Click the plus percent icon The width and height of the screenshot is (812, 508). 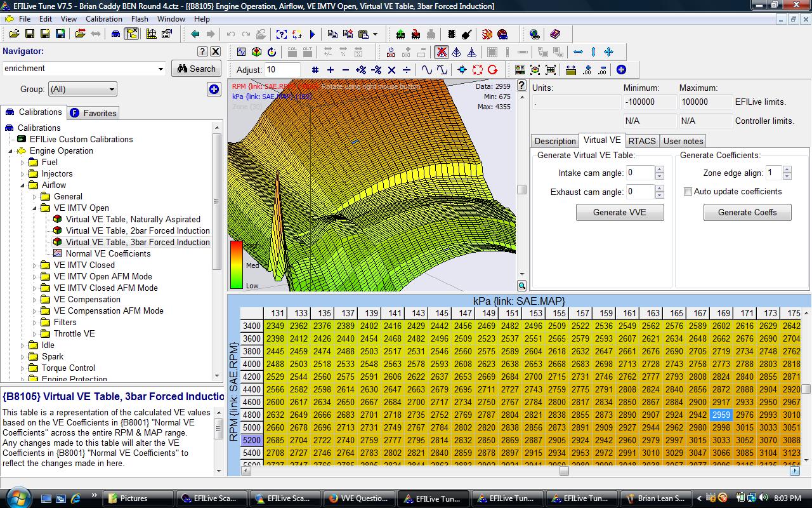point(361,70)
